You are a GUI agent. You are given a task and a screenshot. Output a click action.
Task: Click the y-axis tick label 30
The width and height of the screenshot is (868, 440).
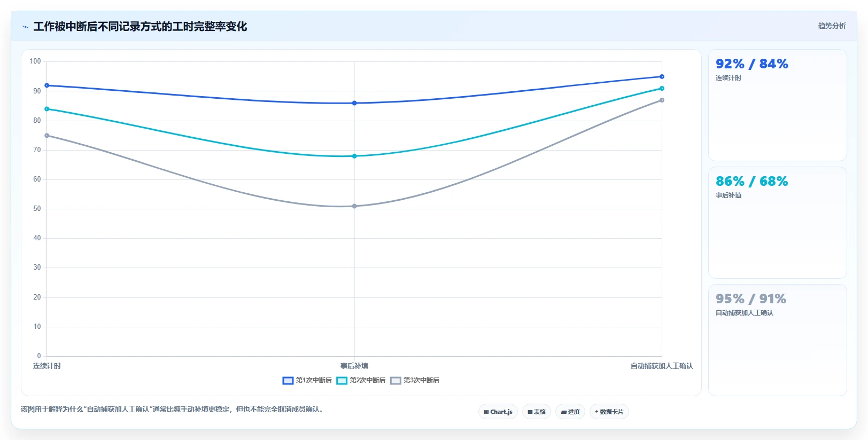[37, 268]
